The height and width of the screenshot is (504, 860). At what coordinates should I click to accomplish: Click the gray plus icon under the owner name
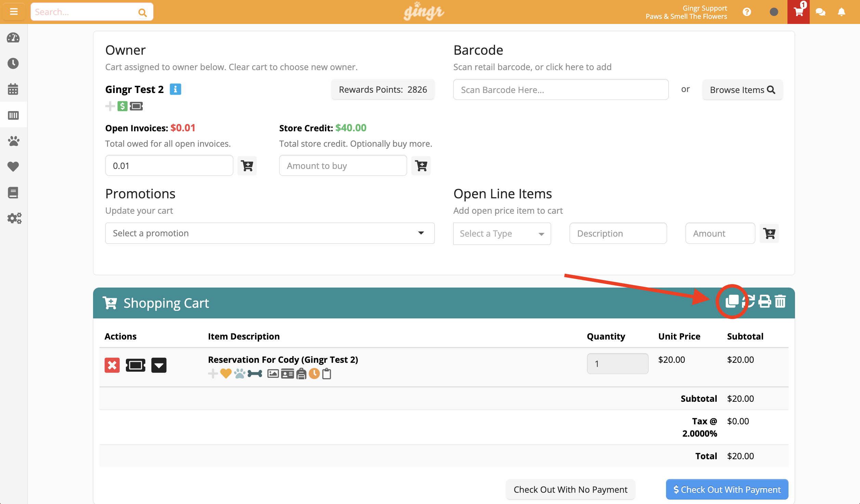coord(110,106)
